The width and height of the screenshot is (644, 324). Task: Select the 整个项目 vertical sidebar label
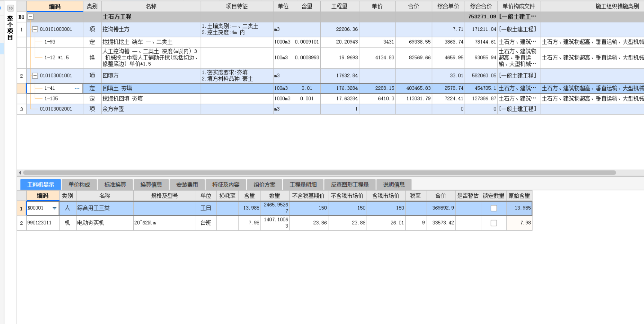(10, 28)
